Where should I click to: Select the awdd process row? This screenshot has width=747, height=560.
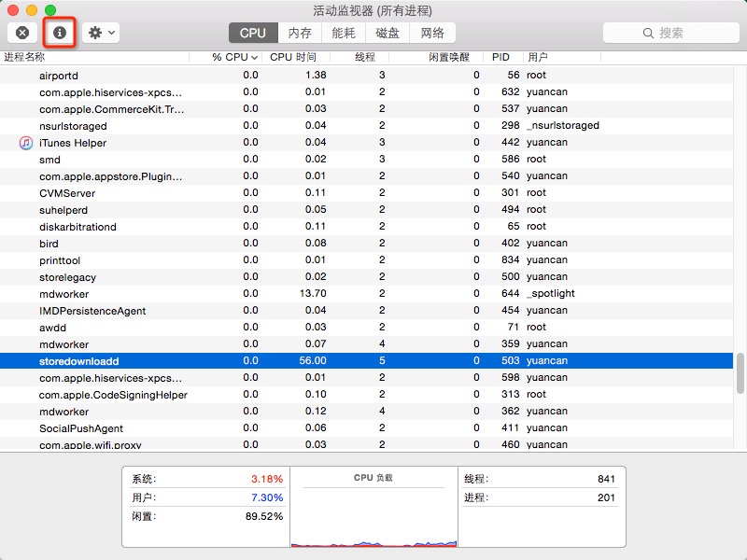366,328
